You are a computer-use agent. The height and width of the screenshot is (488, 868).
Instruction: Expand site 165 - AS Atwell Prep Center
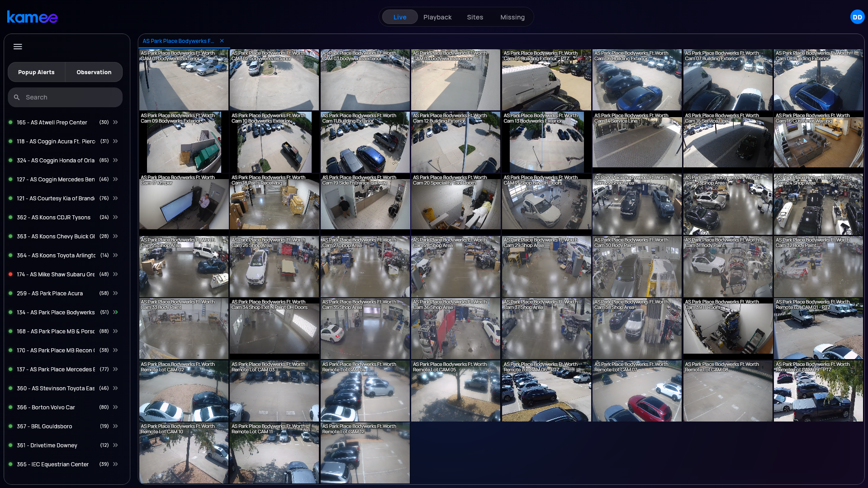[116, 122]
